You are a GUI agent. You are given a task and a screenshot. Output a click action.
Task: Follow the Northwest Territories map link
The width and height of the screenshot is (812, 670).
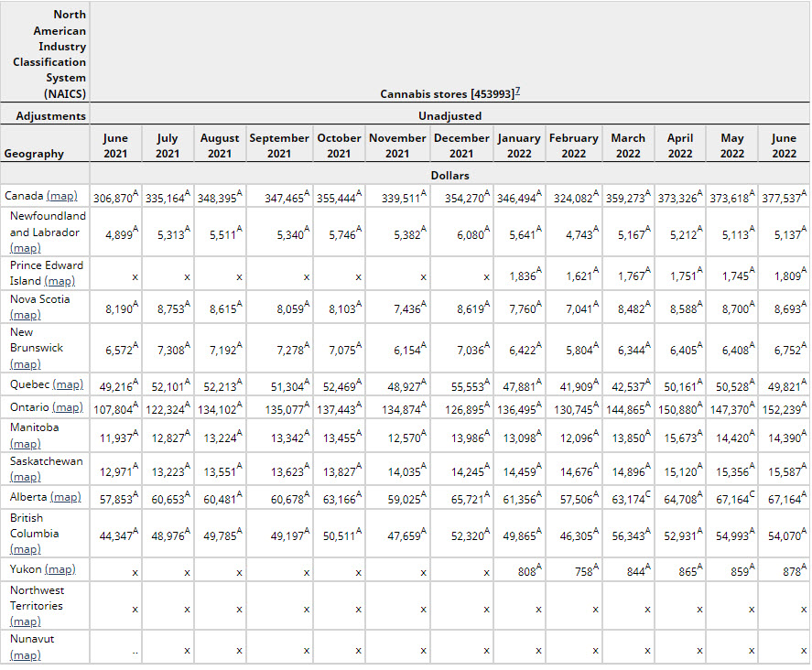tap(25, 621)
